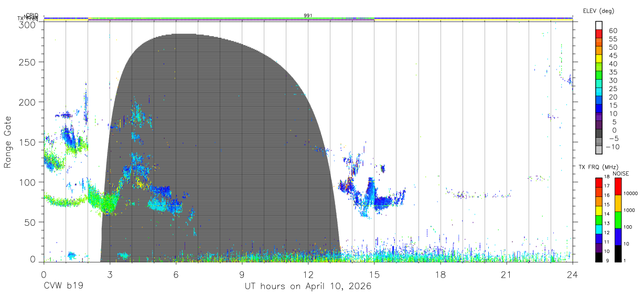Image resolution: width=644 pixels, height=297 pixels.
Task: Click the green ELEV swatch between 35 and 30
Action: coord(599,75)
